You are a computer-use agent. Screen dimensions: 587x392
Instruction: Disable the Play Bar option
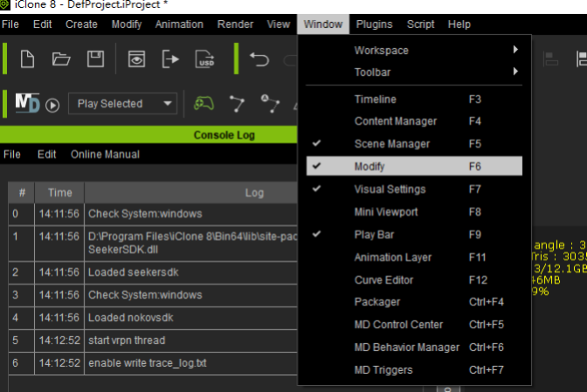[375, 235]
